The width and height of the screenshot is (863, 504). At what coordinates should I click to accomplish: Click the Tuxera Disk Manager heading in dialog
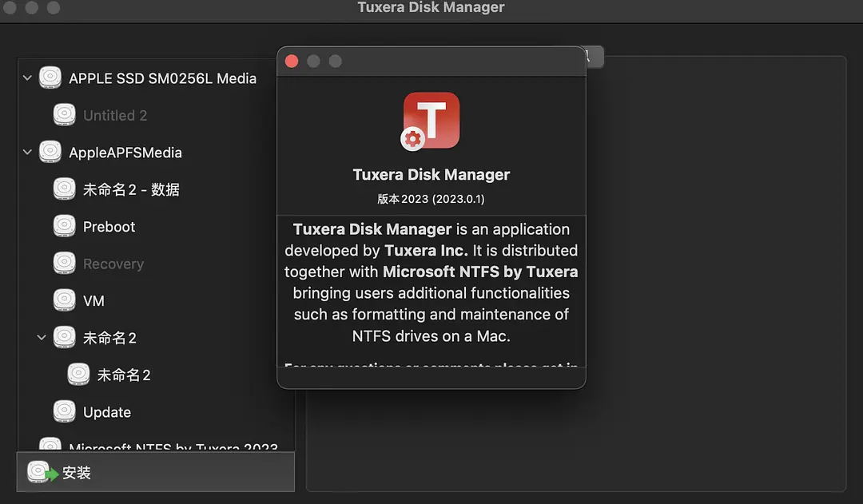[x=431, y=174]
